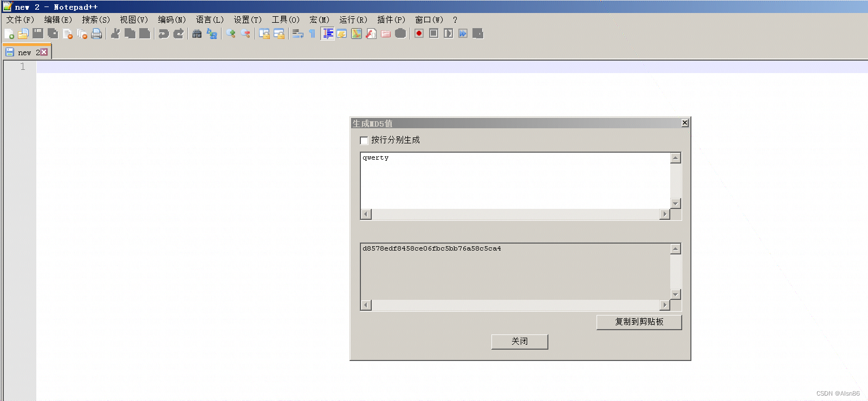
Task: Click the Print toolbar icon
Action: [96, 34]
